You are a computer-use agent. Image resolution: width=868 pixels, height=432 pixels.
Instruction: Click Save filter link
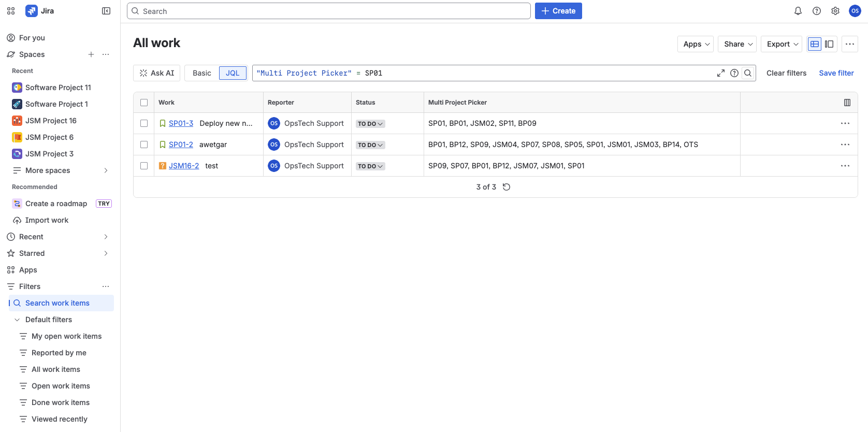836,73
